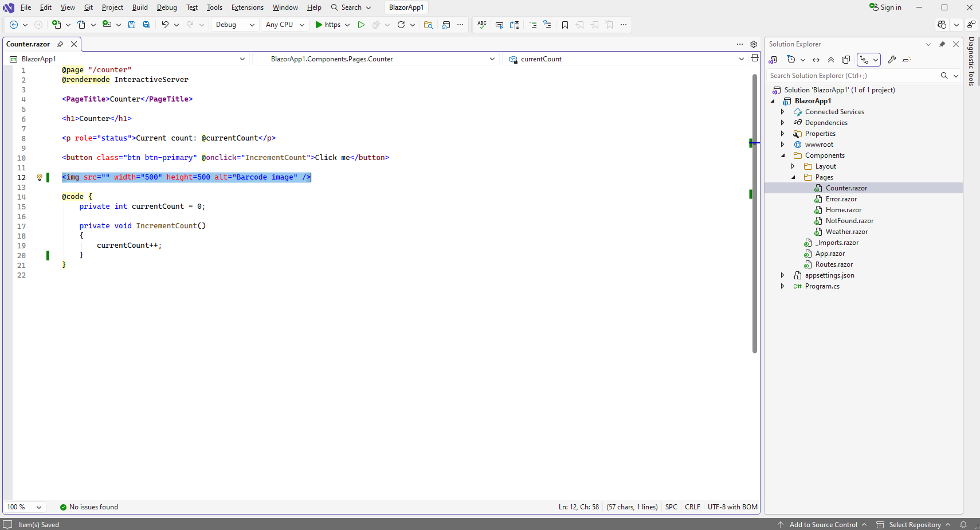Click the Sign in button

click(885, 7)
